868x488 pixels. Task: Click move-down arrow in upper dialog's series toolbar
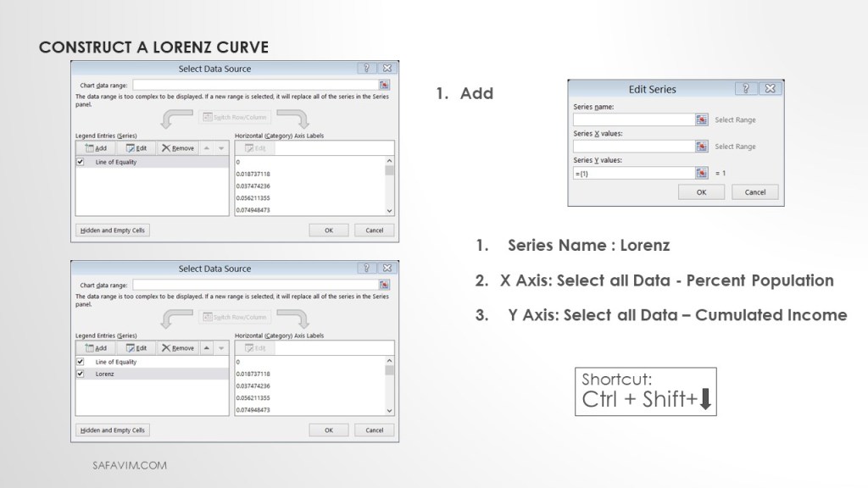click(221, 148)
